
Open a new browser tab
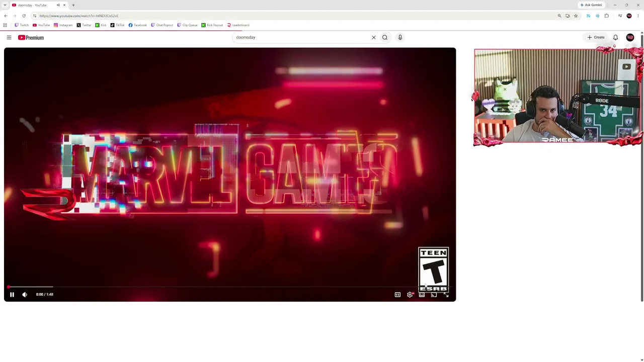[x=73, y=5]
